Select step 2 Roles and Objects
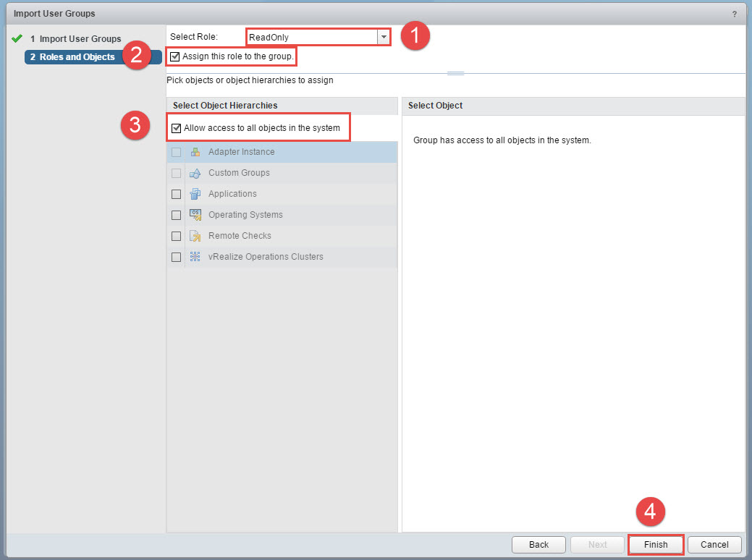This screenshot has width=752, height=560. point(77,57)
